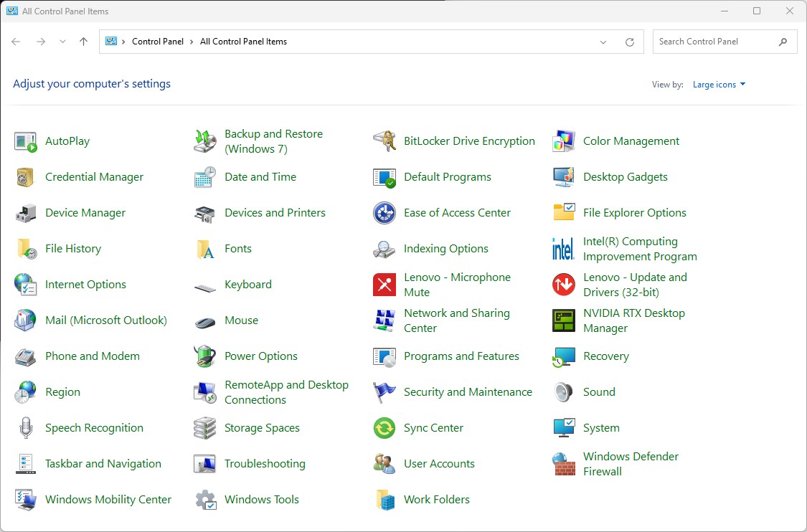
Task: Open the Speech Recognition microphone icon
Action: [x=25, y=428]
